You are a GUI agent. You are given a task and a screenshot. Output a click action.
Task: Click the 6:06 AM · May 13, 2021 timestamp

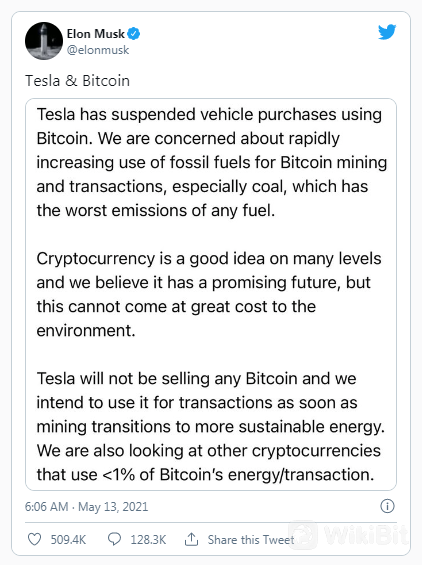pos(86,507)
